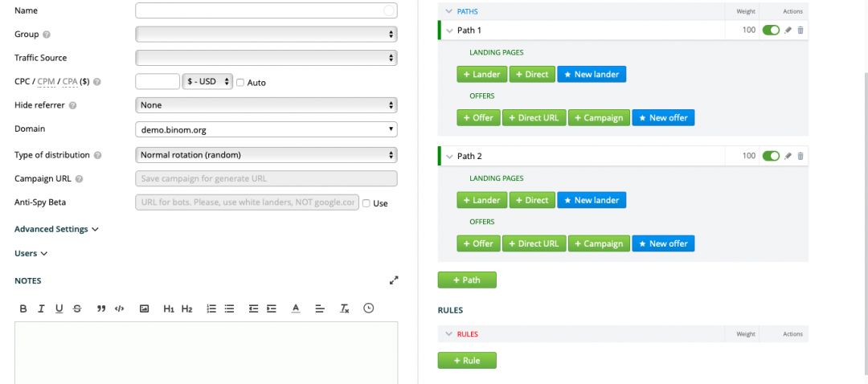Check the Anti-Spy Use checkbox

(x=366, y=203)
